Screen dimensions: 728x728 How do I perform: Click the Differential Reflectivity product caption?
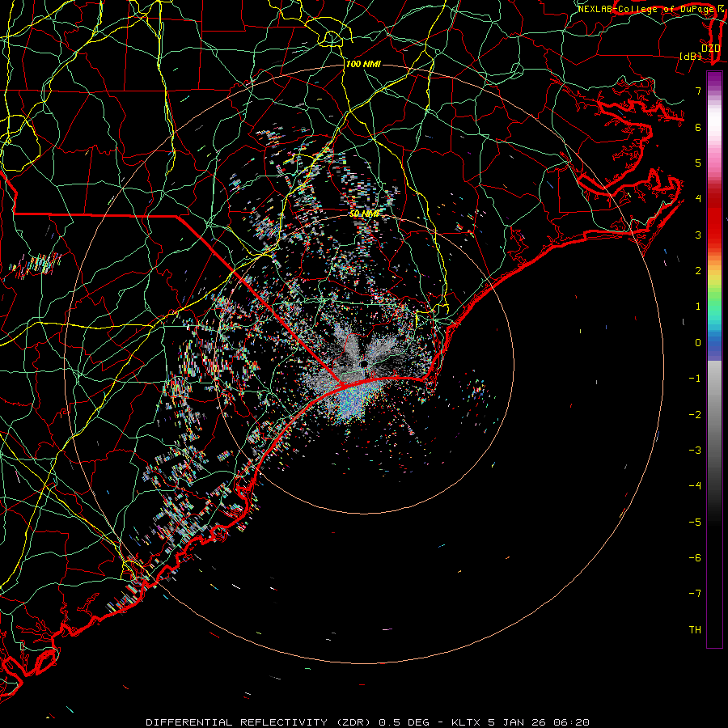tap(367, 722)
